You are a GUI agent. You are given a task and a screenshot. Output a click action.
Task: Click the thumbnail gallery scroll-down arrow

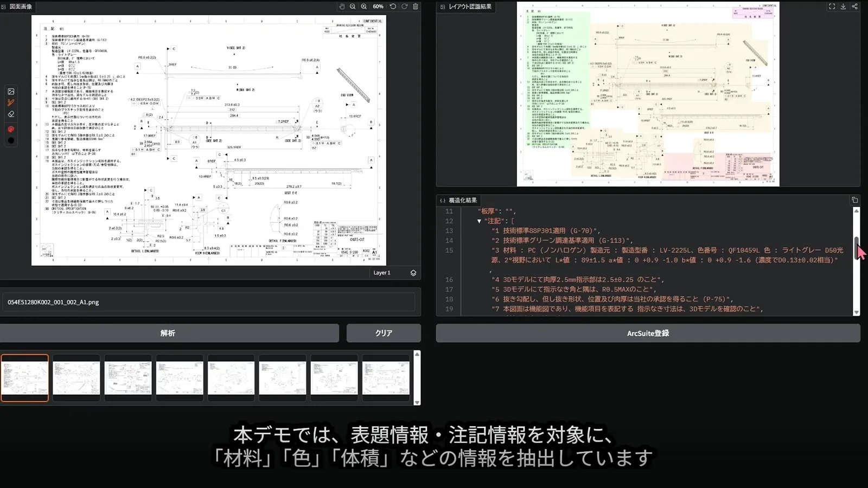coord(417,402)
